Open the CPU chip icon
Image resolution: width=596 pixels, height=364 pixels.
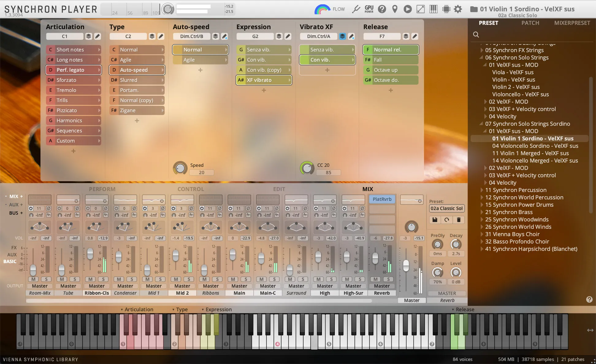[x=446, y=9]
